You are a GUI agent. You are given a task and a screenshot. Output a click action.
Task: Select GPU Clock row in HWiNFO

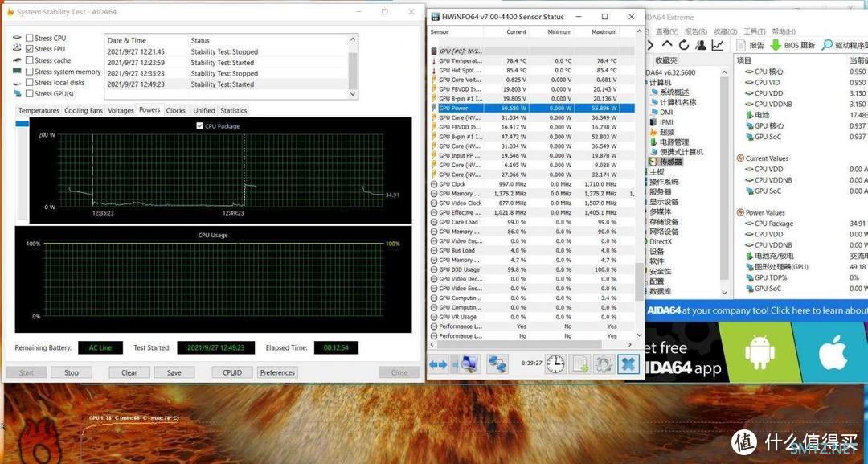click(532, 184)
